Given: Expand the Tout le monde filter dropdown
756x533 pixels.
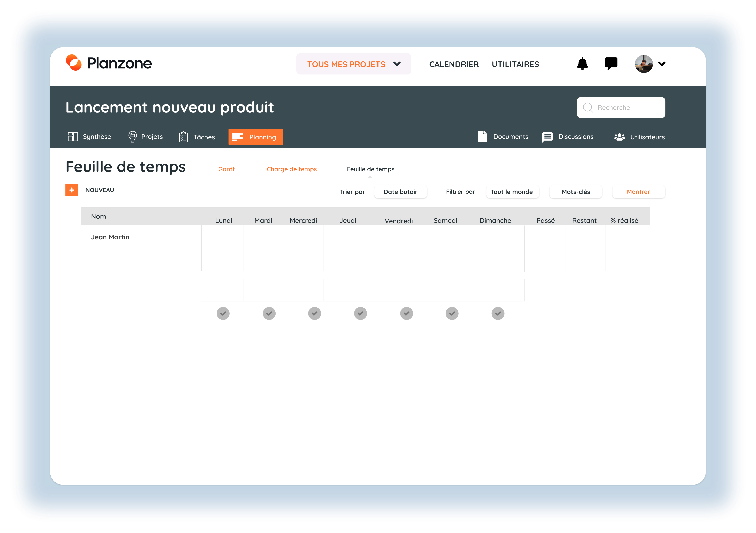Looking at the screenshot, I should (510, 191).
